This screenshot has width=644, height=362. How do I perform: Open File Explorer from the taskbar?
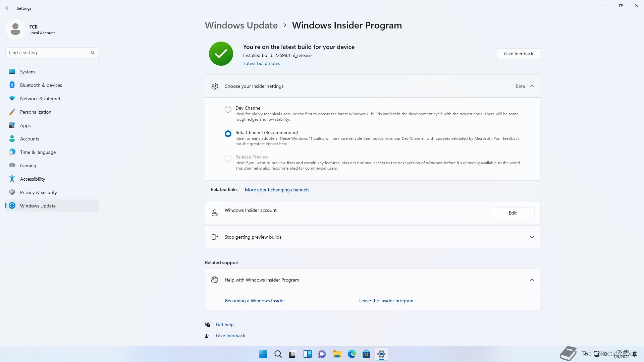(337, 354)
